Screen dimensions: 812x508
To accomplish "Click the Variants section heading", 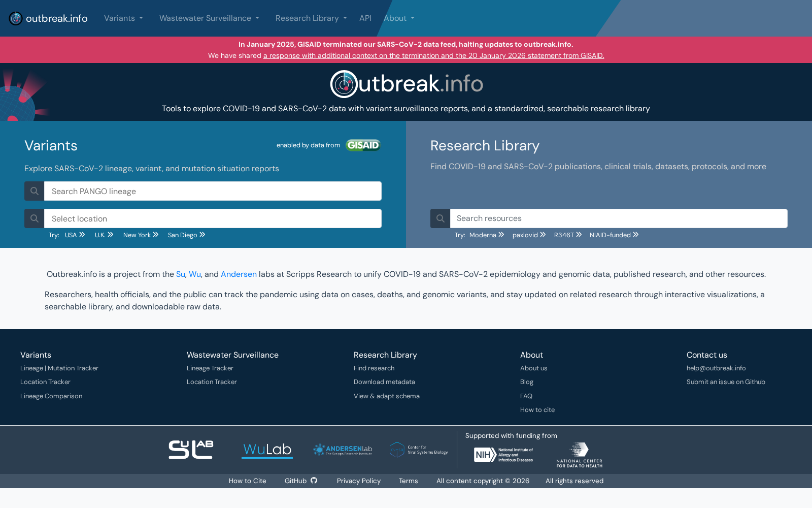I will pos(51,146).
